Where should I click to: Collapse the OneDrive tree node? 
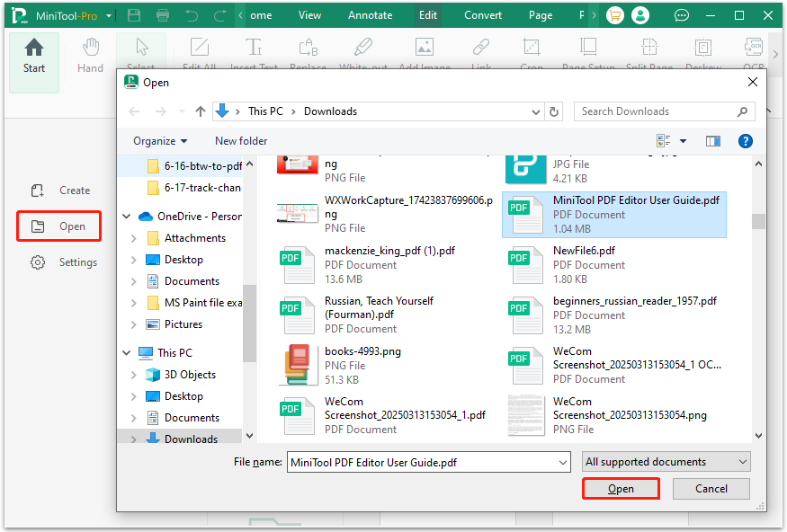127,216
